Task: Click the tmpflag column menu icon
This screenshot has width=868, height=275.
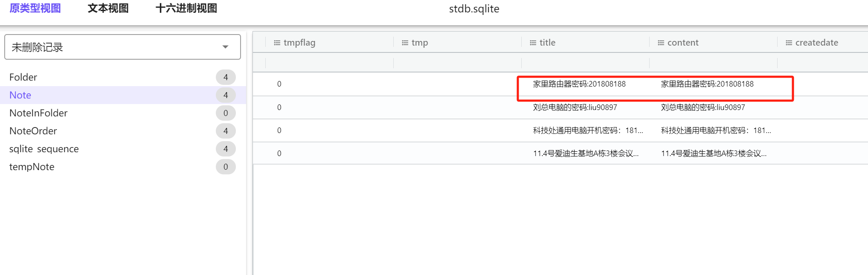Action: 277,43
